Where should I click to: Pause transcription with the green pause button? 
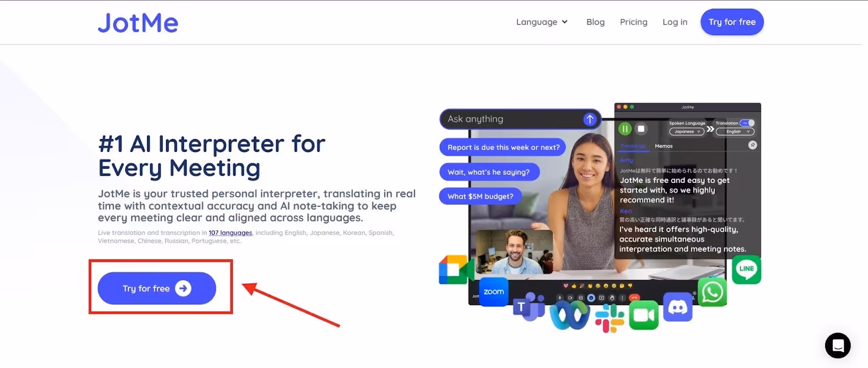coord(625,129)
